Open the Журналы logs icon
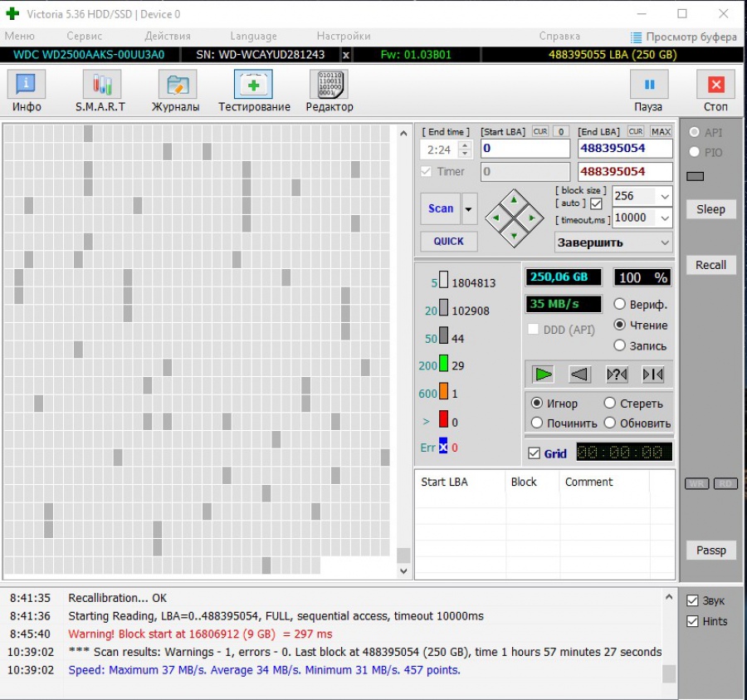The width and height of the screenshot is (747, 700). [x=176, y=85]
